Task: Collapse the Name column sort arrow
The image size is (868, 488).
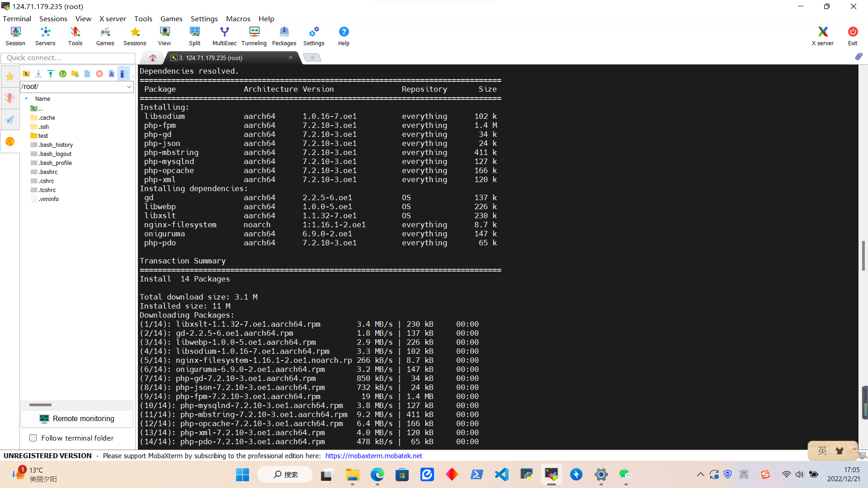Action: coord(26,99)
